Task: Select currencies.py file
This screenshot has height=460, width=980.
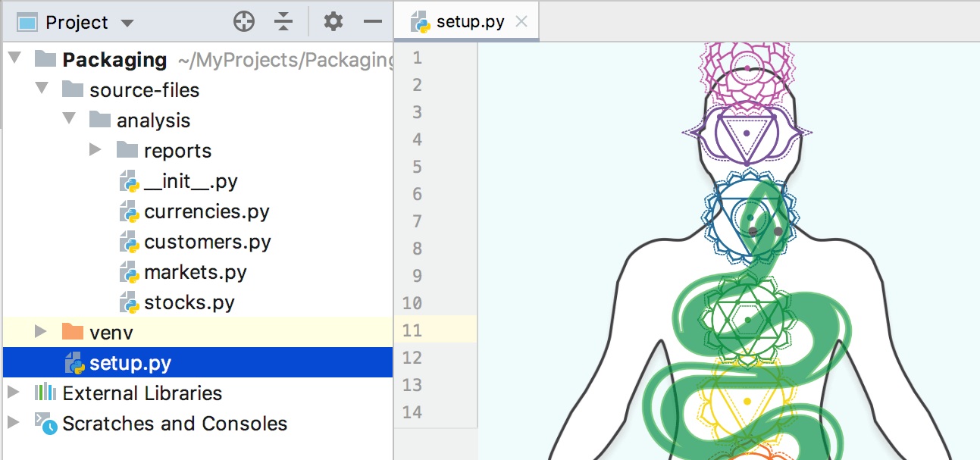Action: (x=198, y=211)
